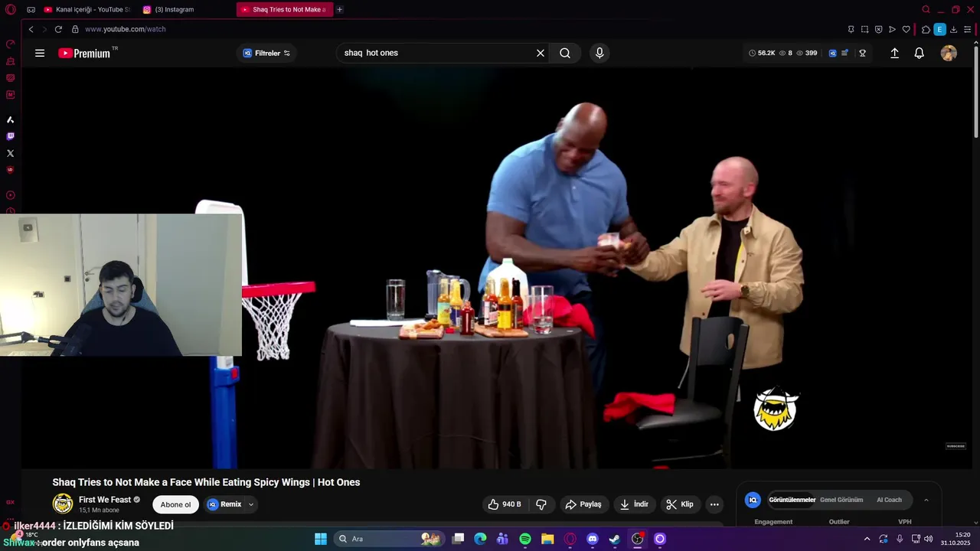Expand the Remix dropdown chevron
980x551 pixels.
tap(251, 504)
